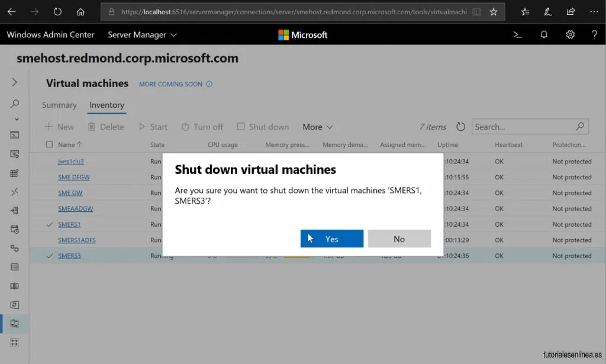Open the sidebar crossed-arrows tool icon
Screen dimensions: 606x364
pos(15,192)
